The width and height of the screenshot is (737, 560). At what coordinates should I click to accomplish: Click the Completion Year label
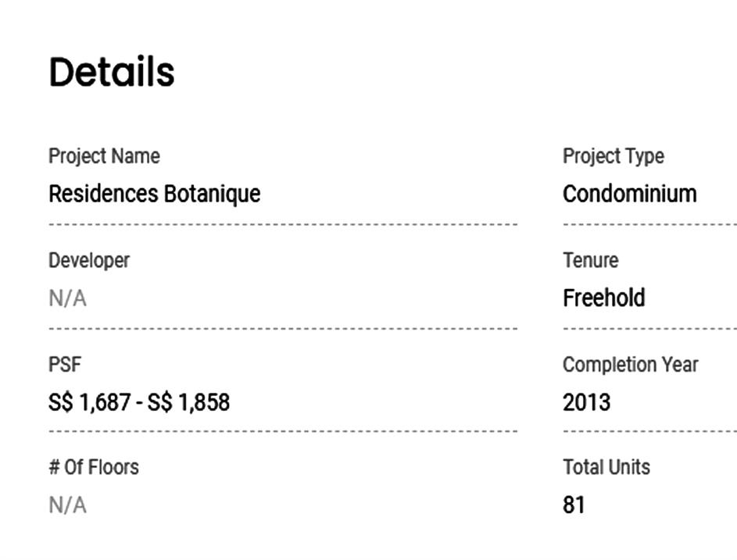[x=630, y=364]
